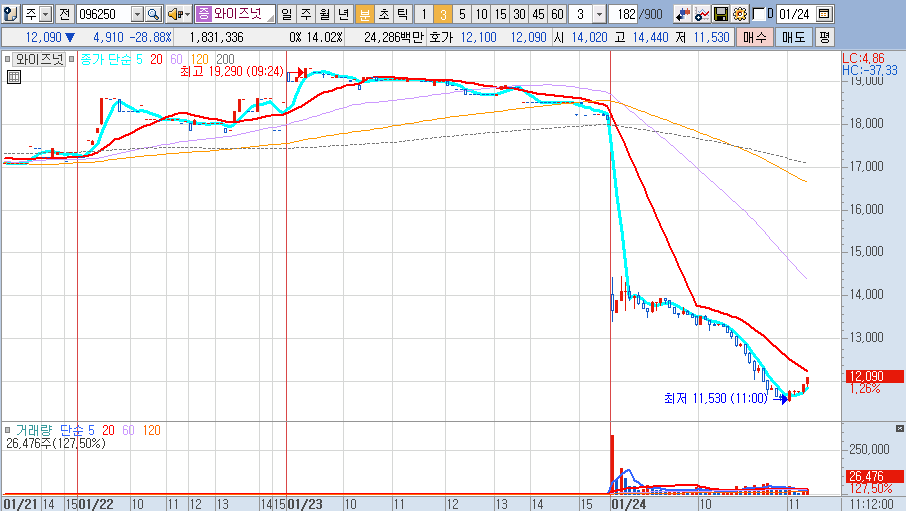The height and width of the screenshot is (511, 906).
Task: Select the 45-minute interval button
Action: [539, 14]
